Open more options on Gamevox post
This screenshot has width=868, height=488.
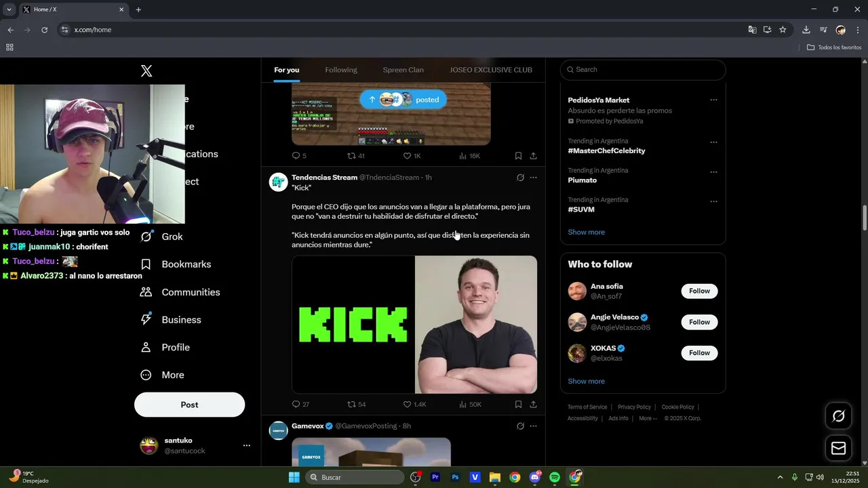[533, 426]
